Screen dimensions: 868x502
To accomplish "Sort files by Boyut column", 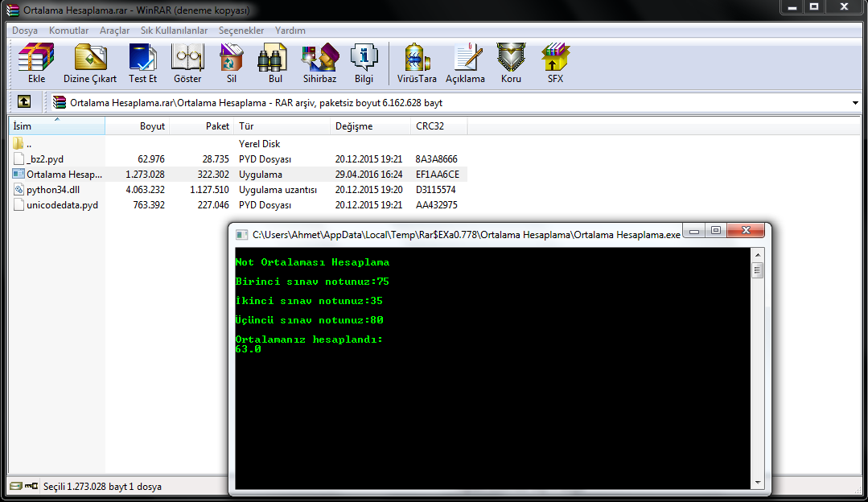I will click(x=138, y=126).
